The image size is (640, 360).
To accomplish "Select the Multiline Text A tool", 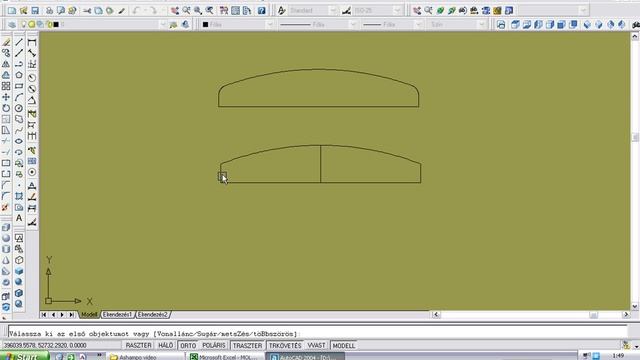I will (x=19, y=218).
